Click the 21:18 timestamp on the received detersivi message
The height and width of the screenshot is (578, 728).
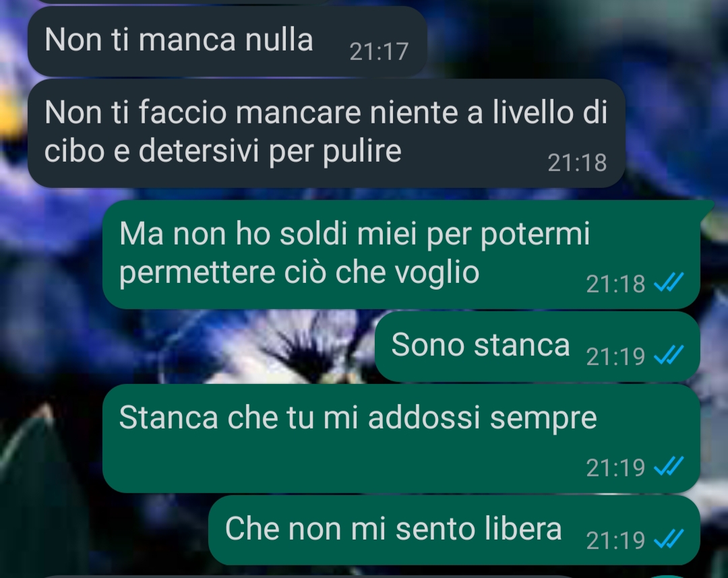coord(577,163)
